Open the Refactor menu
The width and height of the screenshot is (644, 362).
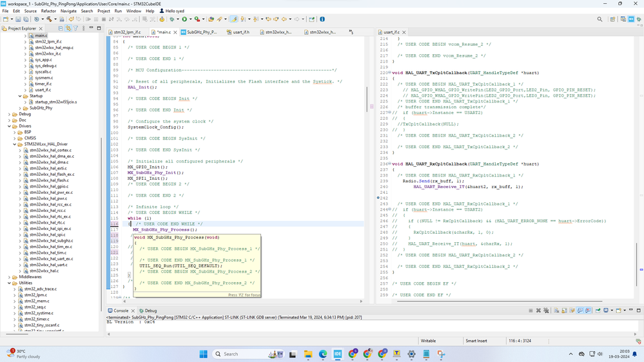(x=48, y=11)
